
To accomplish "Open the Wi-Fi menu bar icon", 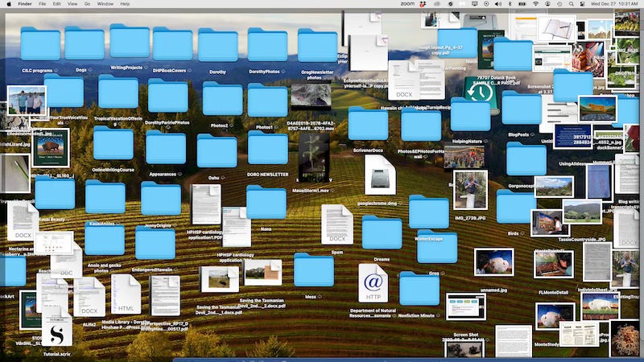I will point(535,4).
